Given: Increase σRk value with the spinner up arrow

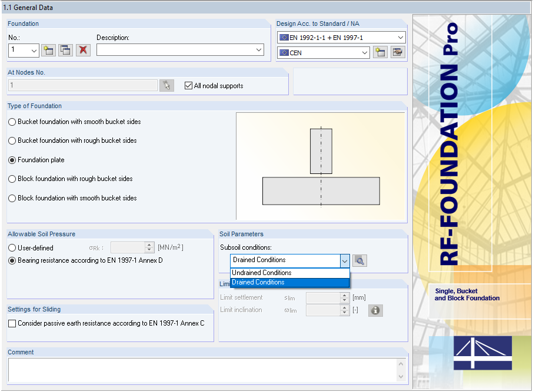Looking at the screenshot, I should click(x=149, y=244).
